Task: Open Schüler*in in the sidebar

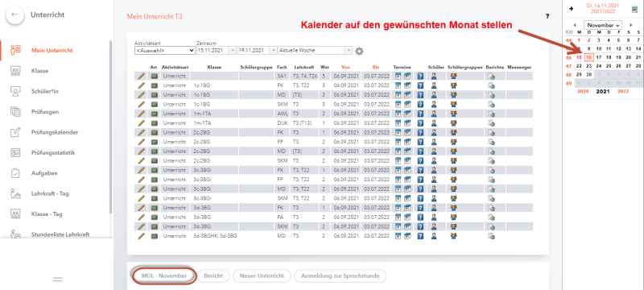Action: pyautogui.click(x=45, y=91)
